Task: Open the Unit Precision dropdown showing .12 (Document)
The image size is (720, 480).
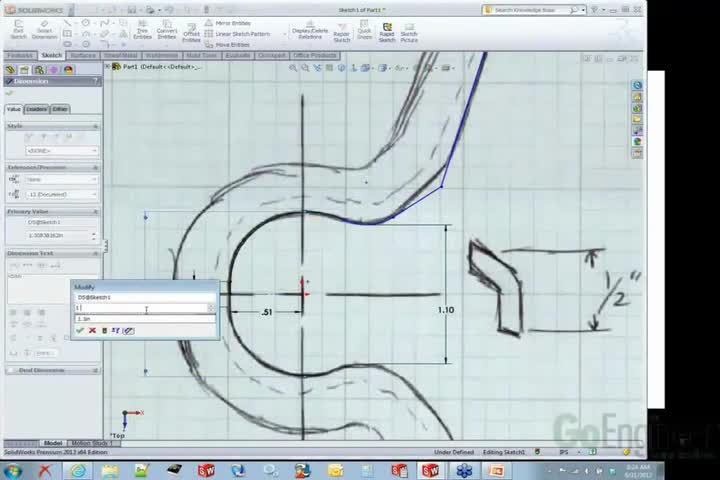Action: 62,195
